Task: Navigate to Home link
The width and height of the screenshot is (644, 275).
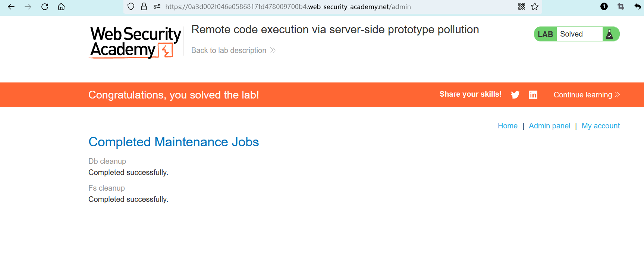Action: point(508,126)
